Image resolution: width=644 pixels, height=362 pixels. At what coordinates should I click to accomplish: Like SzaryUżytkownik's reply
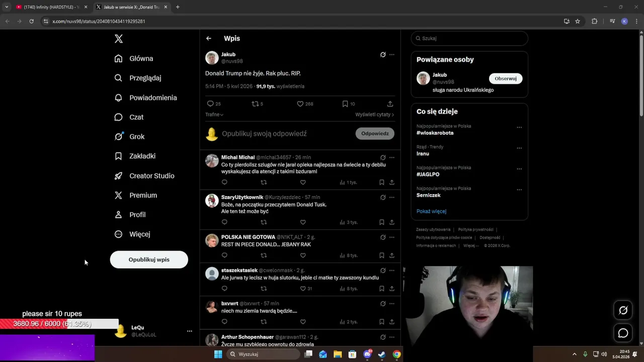[303, 222]
